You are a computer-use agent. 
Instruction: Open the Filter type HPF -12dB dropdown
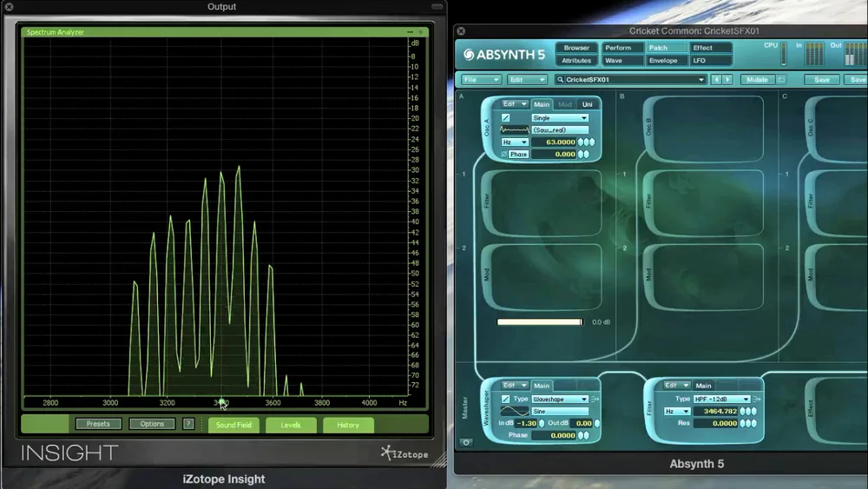721,399
